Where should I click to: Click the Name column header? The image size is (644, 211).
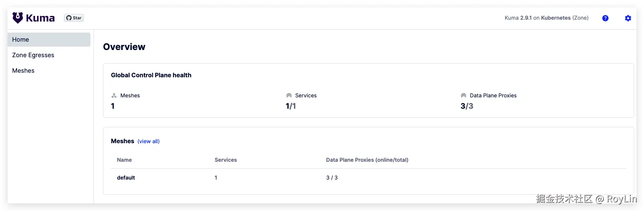pyautogui.click(x=124, y=160)
